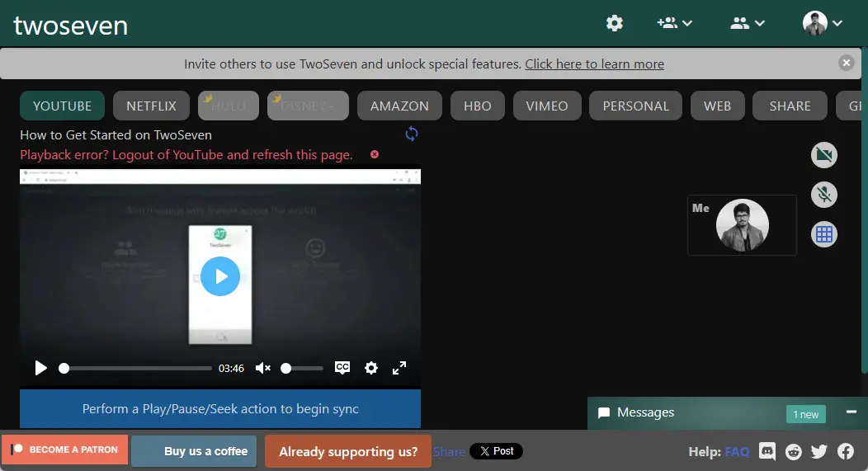This screenshot has width=868, height=471.
Task: Open the Help FAQ link
Action: coord(737,452)
